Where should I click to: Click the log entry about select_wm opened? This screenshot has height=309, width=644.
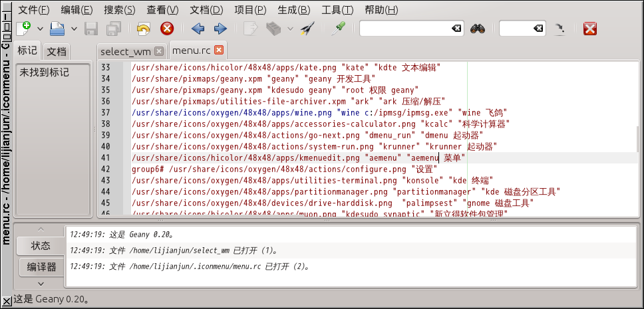click(x=172, y=251)
